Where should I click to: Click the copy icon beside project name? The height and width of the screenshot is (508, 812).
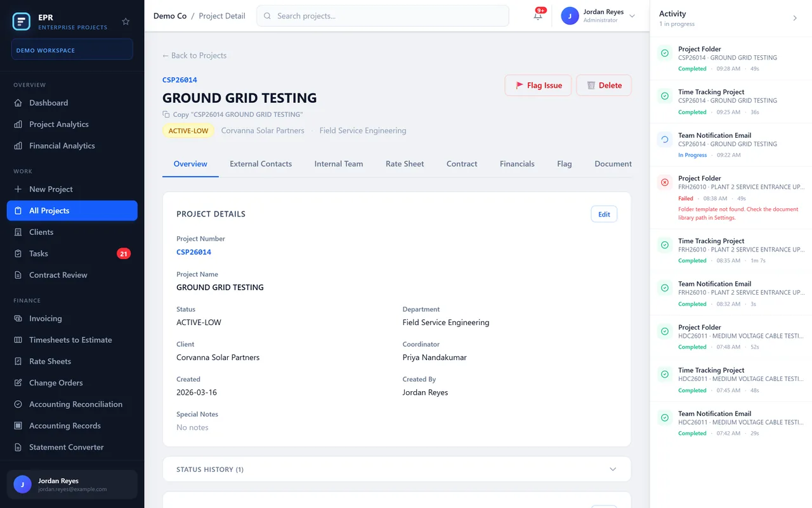166,114
